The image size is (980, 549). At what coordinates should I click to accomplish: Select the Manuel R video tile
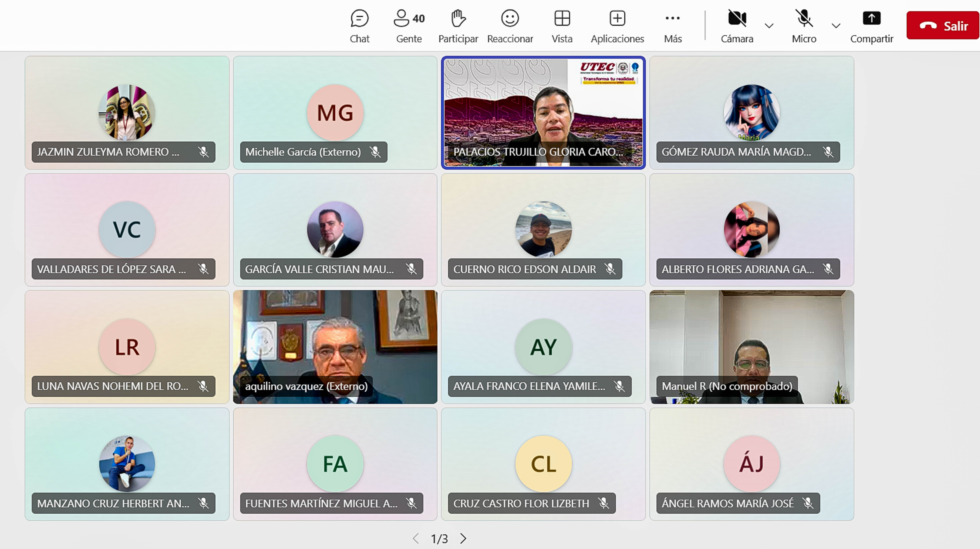pos(751,342)
